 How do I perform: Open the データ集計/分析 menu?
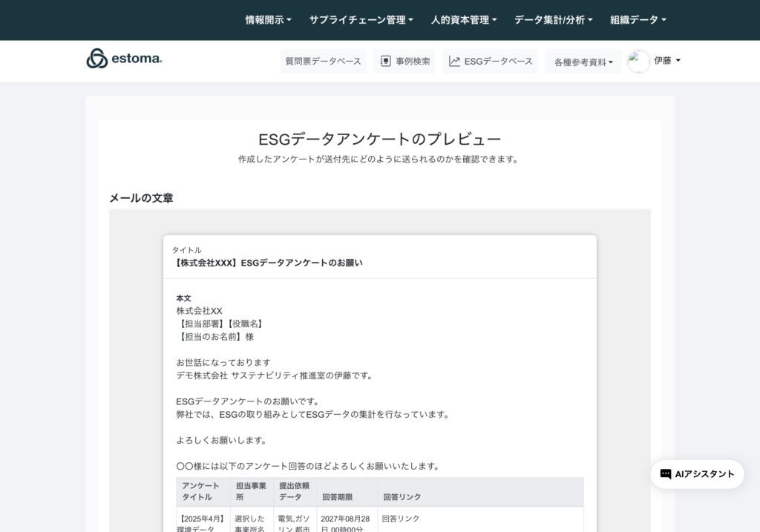(x=553, y=20)
